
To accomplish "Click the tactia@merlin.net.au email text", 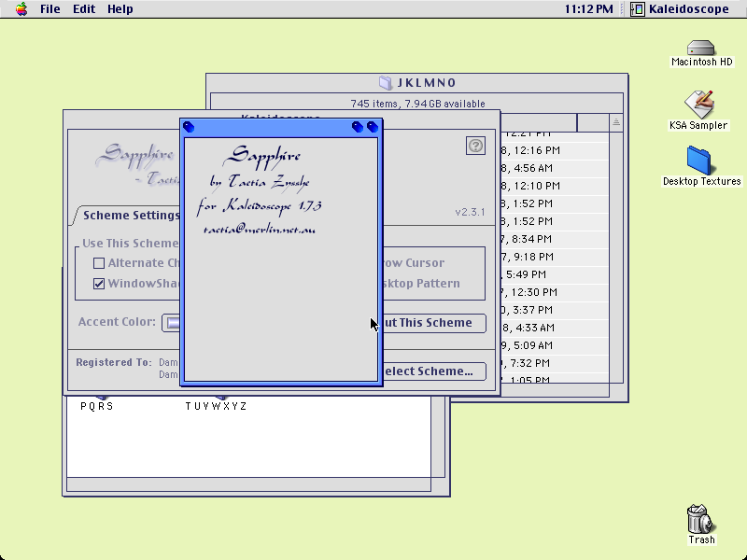I will (260, 230).
